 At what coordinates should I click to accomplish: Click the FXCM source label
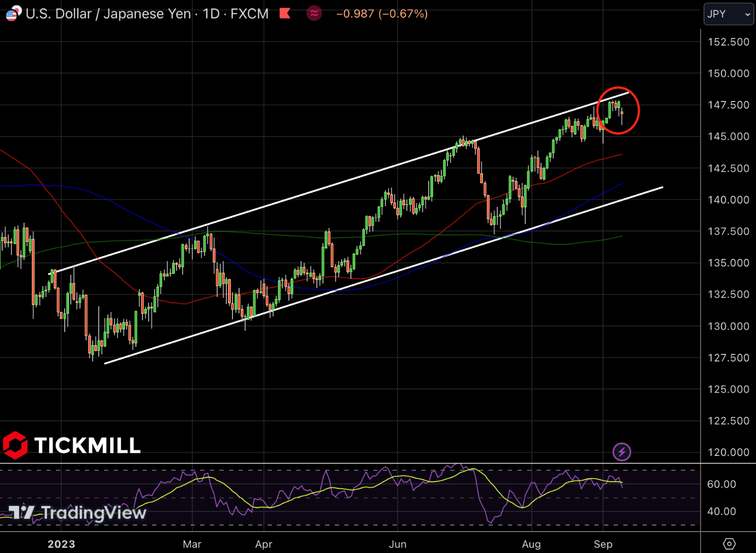(250, 14)
